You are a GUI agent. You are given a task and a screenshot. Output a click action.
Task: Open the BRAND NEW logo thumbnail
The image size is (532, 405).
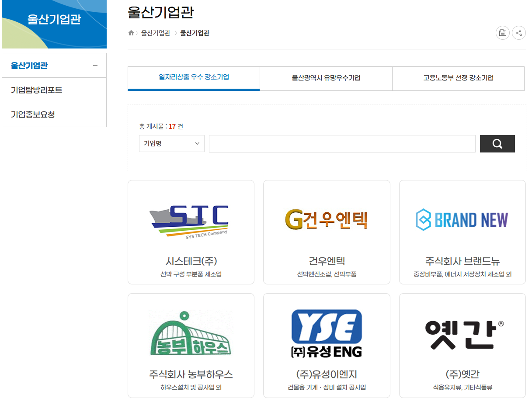pyautogui.click(x=462, y=220)
